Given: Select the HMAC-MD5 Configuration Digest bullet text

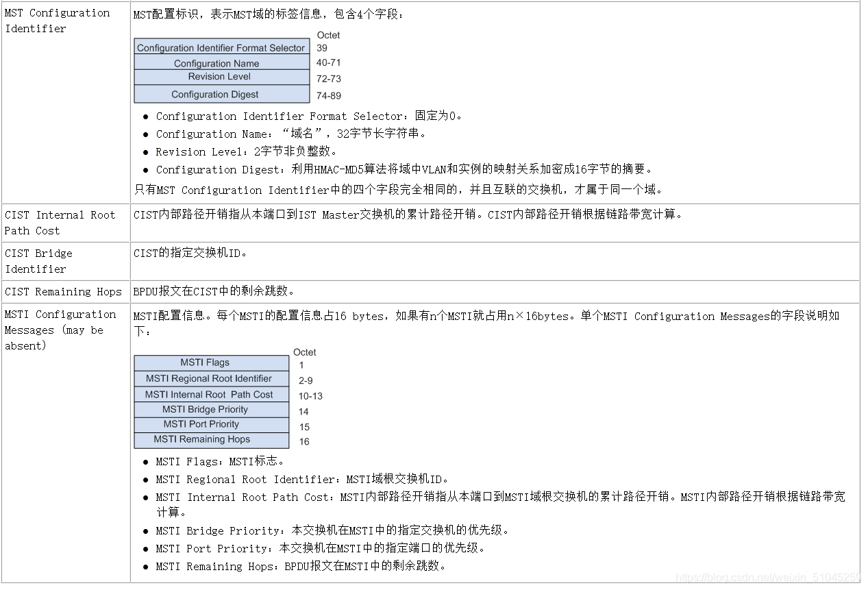Looking at the screenshot, I should (x=404, y=169).
